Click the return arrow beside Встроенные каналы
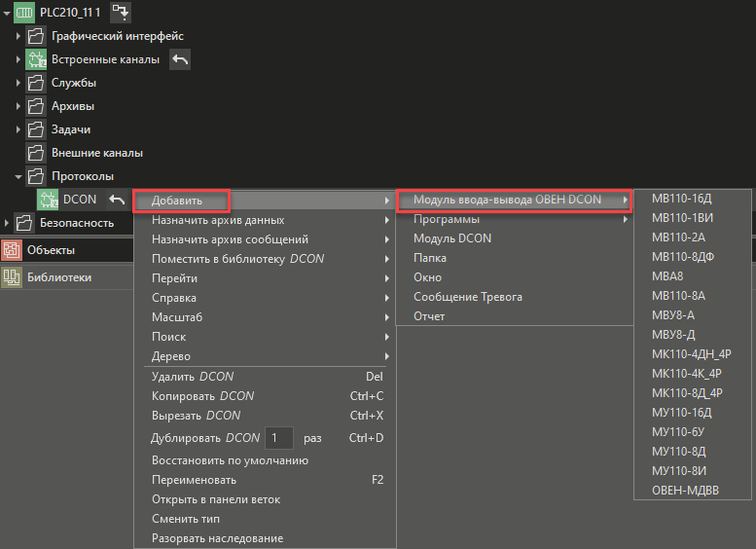The image size is (756, 549). [x=180, y=59]
